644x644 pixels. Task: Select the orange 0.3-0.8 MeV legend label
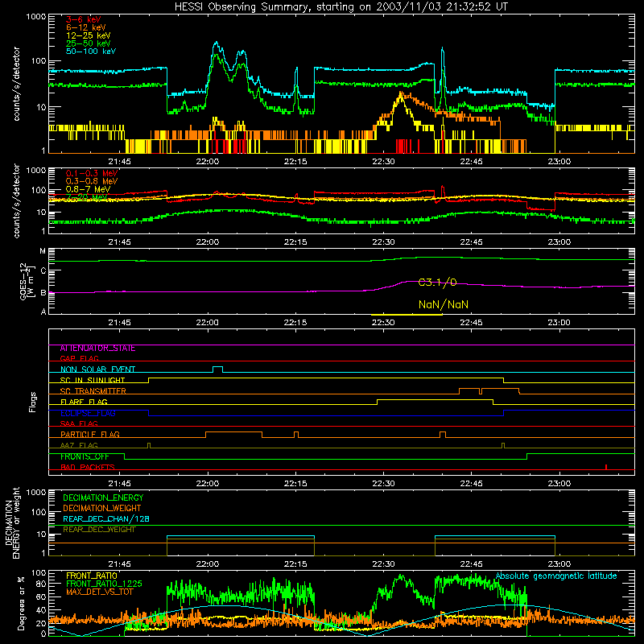(92, 181)
